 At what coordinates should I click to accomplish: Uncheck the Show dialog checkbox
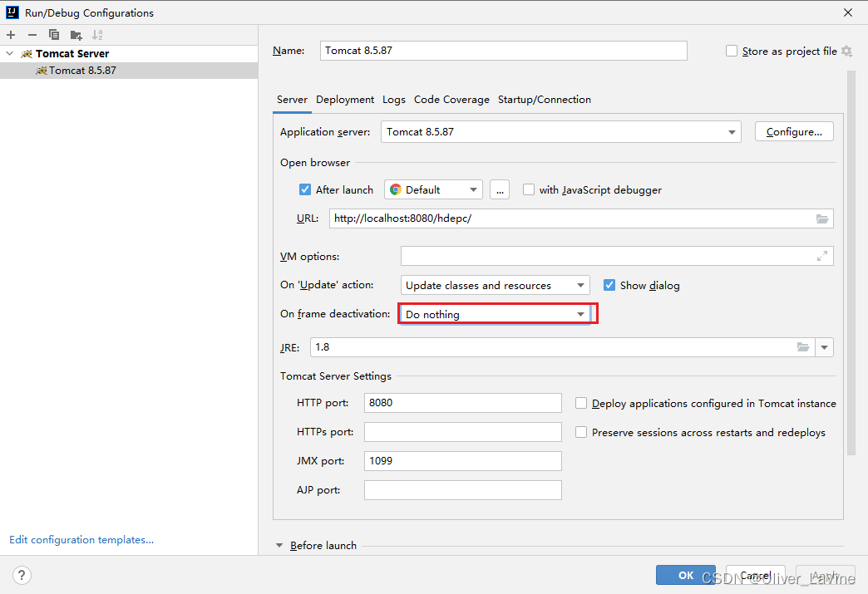point(609,286)
